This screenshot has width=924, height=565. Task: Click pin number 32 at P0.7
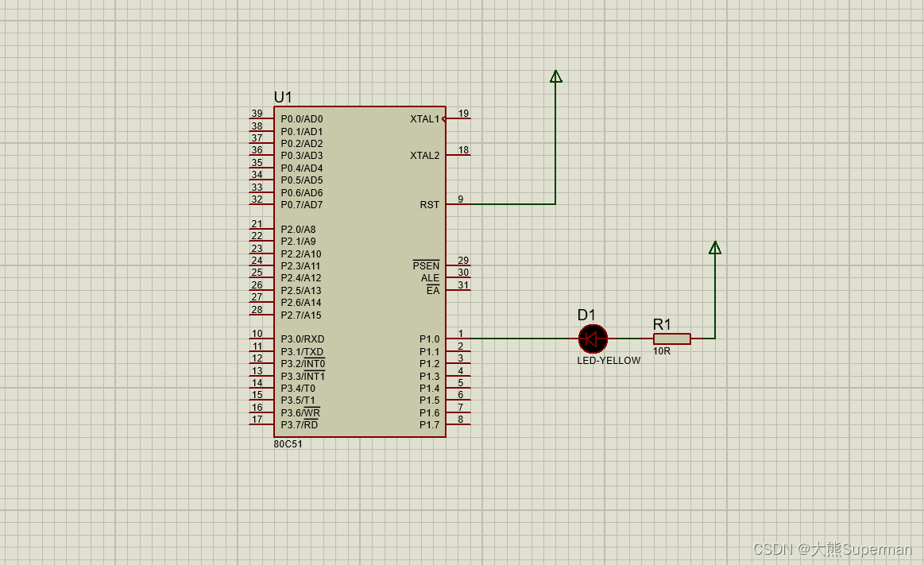click(x=257, y=199)
